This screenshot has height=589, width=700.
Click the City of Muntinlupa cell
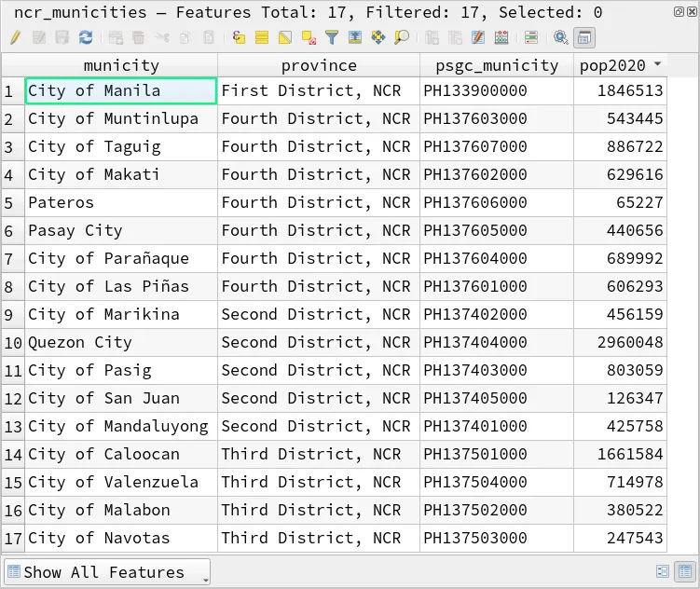coord(121,118)
